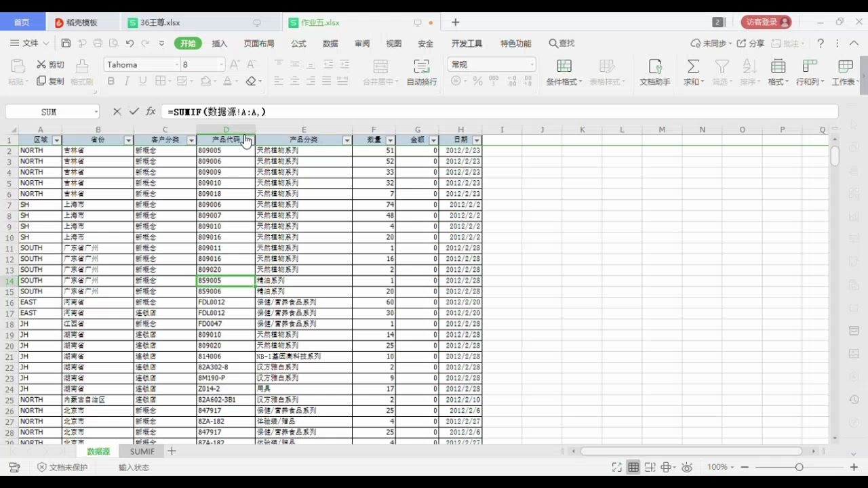
Task: Open the filter dropdown on 产品分类 column
Action: [x=347, y=140]
